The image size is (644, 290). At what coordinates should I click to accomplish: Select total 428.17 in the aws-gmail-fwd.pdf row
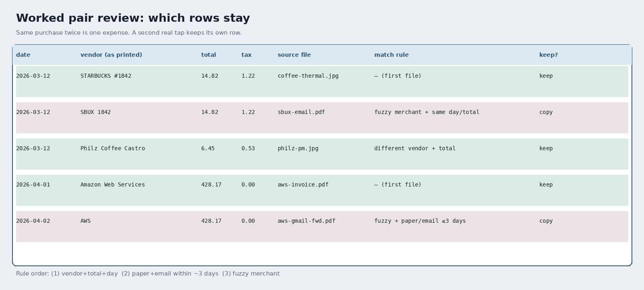[x=211, y=221]
